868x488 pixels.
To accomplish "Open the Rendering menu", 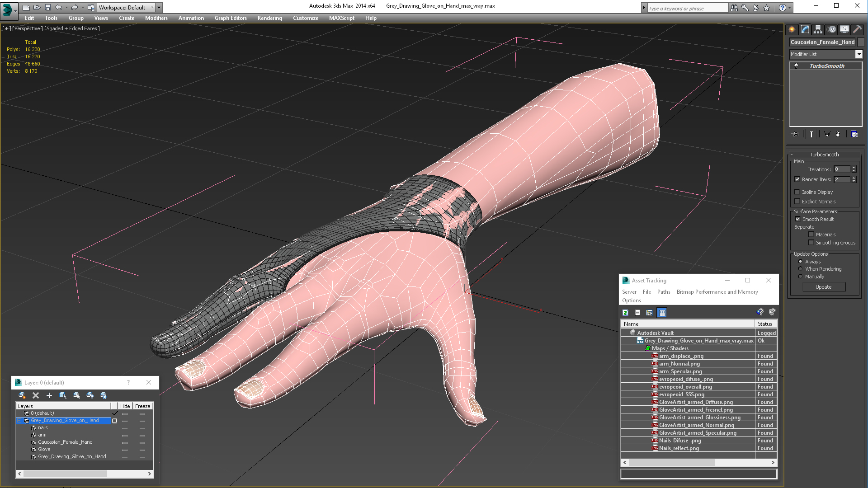I will click(270, 18).
